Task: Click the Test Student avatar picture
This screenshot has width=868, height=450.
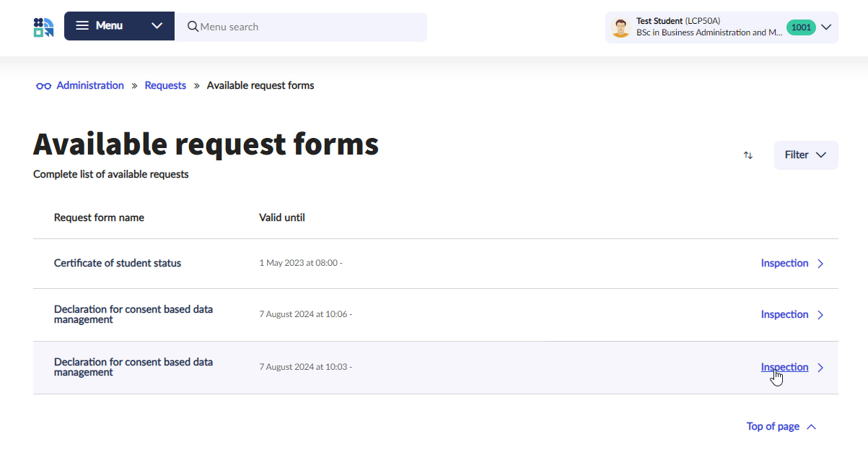Action: [x=621, y=27]
